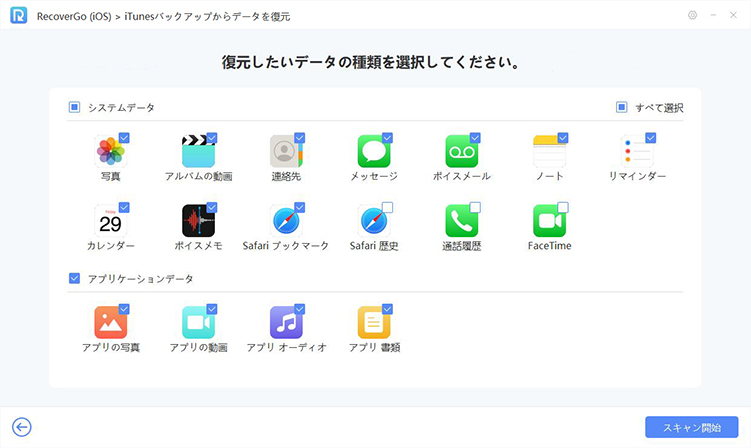The width and height of the screenshot is (751, 448).
Task: Uncheck the アプリ 書類 checkbox
Action: [387, 310]
